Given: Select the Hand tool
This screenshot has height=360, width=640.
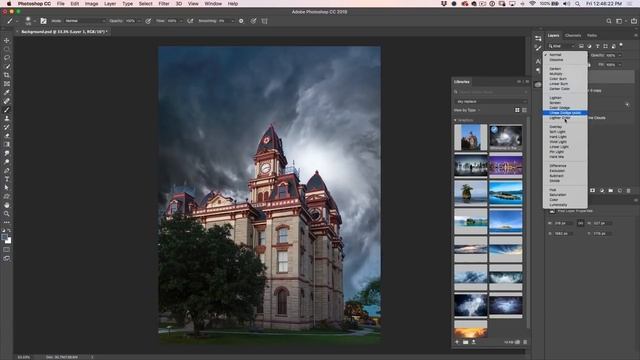Looking at the screenshot, I should pos(7,205).
